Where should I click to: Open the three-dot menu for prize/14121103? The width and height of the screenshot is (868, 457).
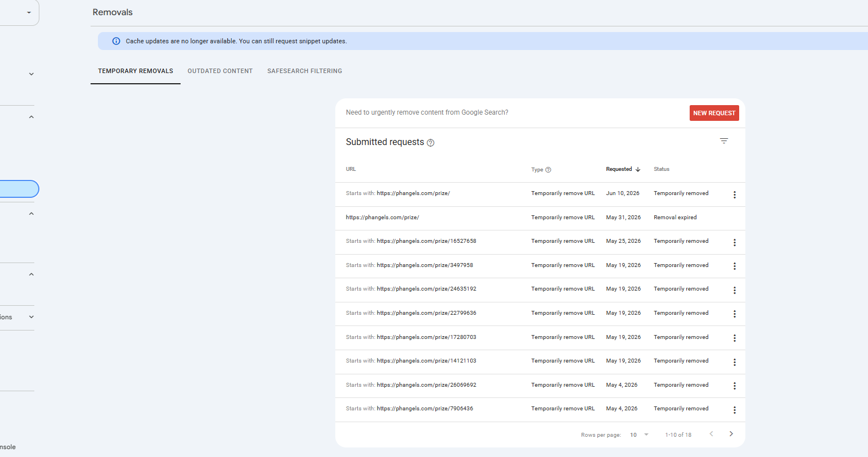pos(734,362)
